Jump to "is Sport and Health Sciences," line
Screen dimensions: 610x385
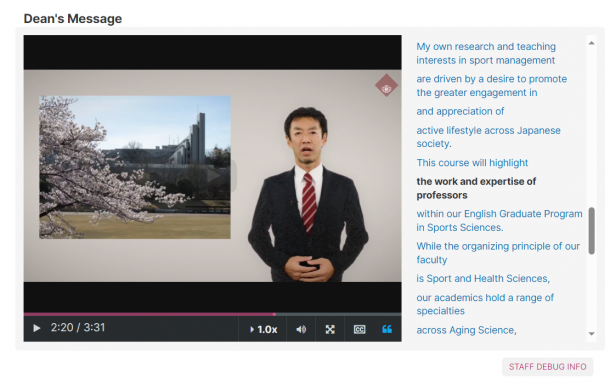483,278
